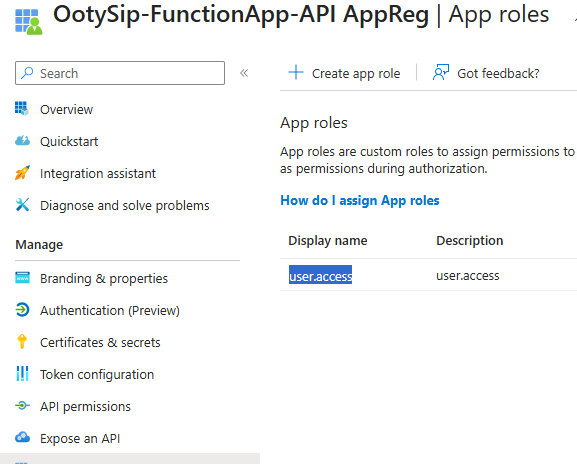This screenshot has width=577, height=464.
Task: Click the Description column header
Action: (470, 240)
